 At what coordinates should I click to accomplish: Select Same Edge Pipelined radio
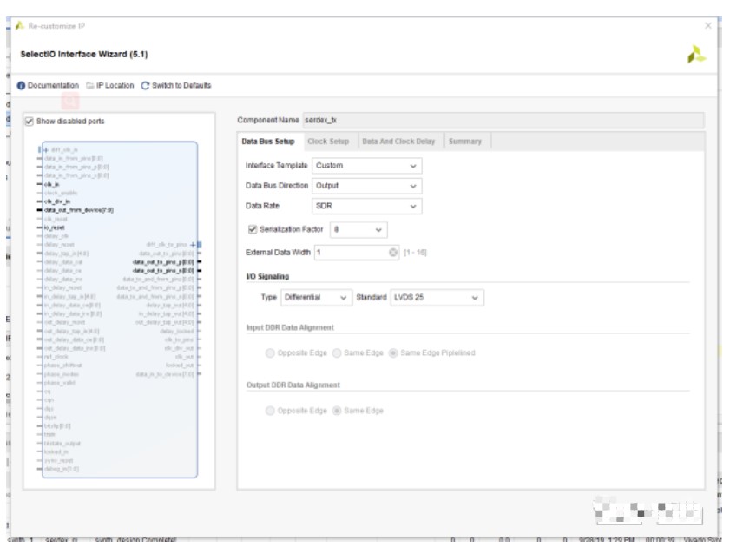pos(393,353)
